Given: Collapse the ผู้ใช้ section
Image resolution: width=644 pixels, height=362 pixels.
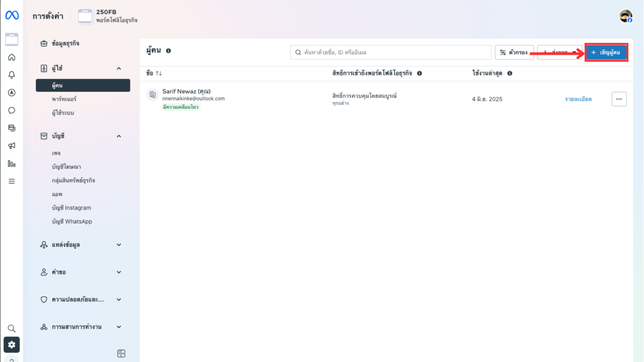Looking at the screenshot, I should click(x=119, y=68).
